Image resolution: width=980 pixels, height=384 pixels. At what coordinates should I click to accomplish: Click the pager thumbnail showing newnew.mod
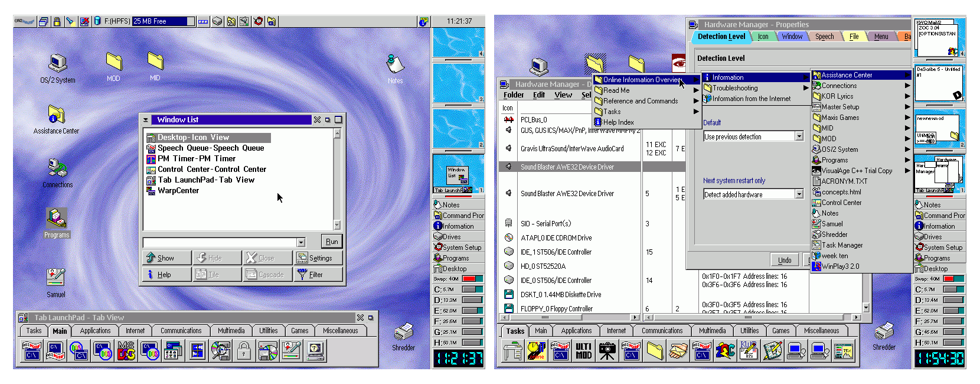pyautogui.click(x=939, y=129)
